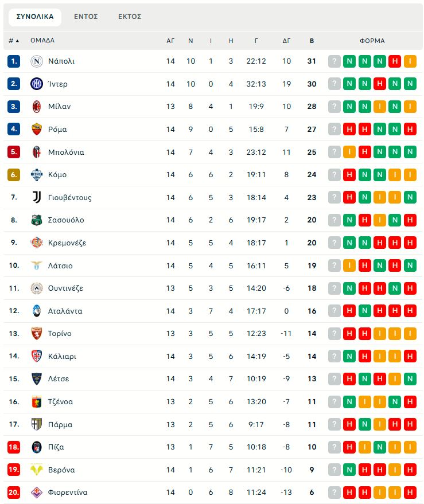Click the Λάτσιο club crest icon
Viewport: 424px width, 504px height.
click(x=37, y=265)
